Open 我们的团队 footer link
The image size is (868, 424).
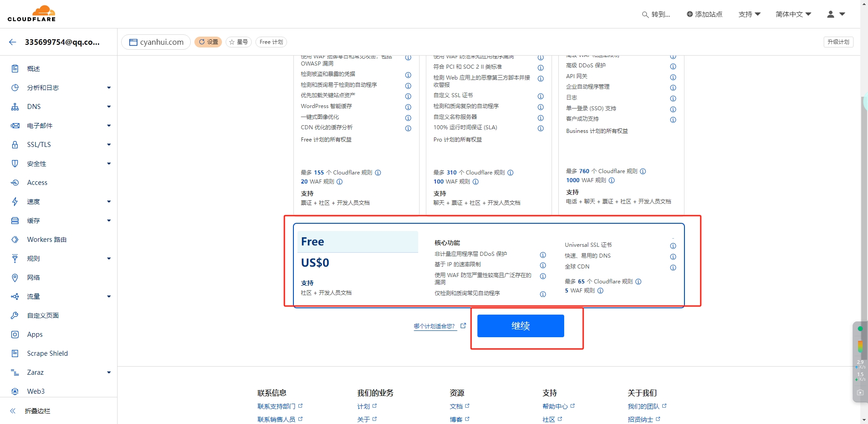click(x=643, y=406)
